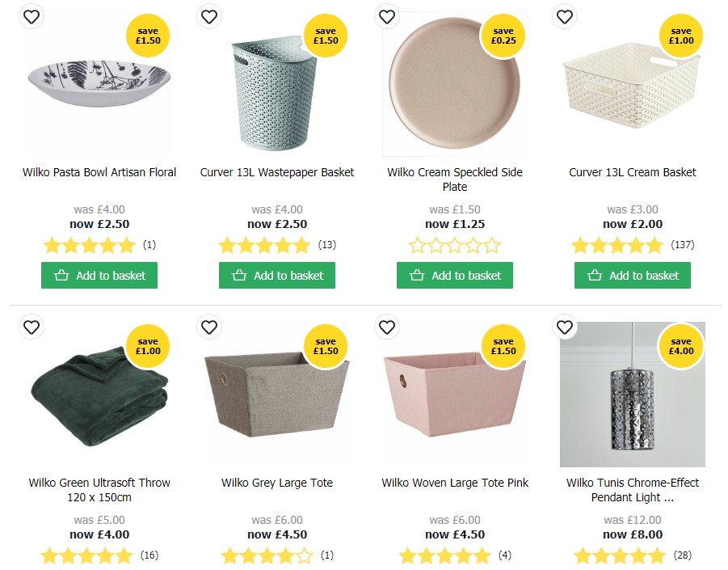The height and width of the screenshot is (570, 728).
Task: Add the Curver 13L Wastepaper Basket to basket
Action: click(276, 275)
